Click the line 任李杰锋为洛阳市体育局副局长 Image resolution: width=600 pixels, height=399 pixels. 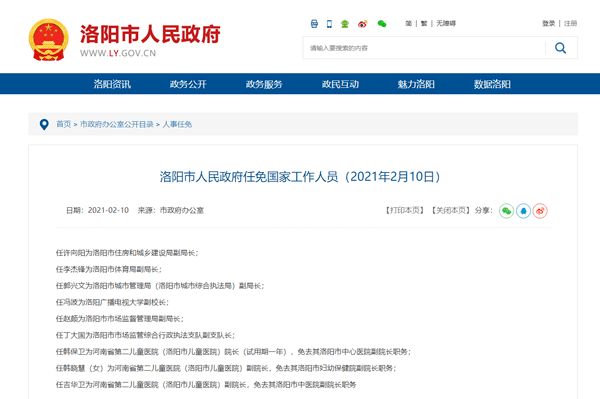[x=109, y=269]
